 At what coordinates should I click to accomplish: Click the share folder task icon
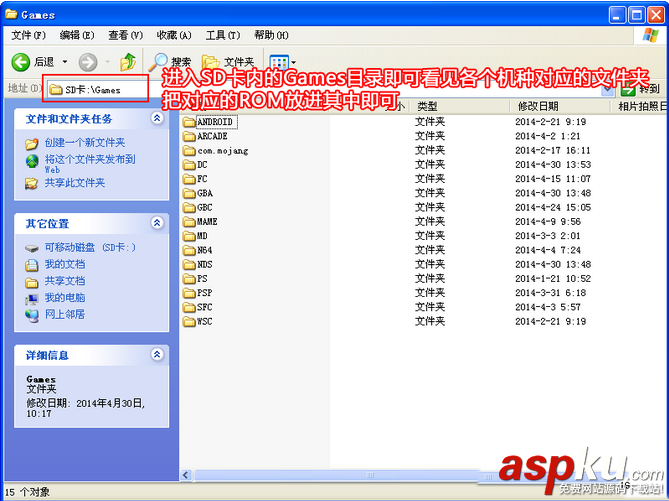[32, 184]
